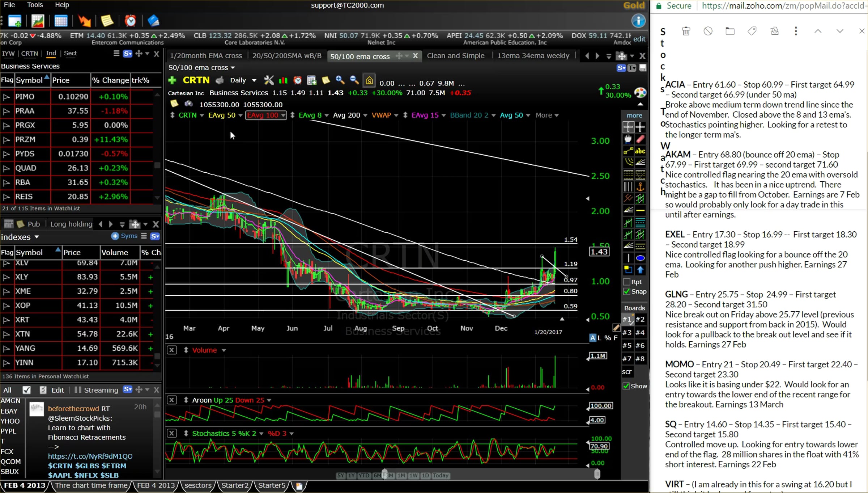Select the eraser drawing tool
The image size is (868, 493).
[640, 139]
